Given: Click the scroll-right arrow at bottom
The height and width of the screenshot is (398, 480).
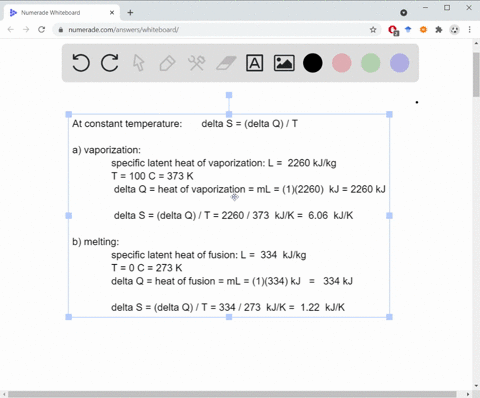Looking at the screenshot, I should pyautogui.click(x=468, y=394).
